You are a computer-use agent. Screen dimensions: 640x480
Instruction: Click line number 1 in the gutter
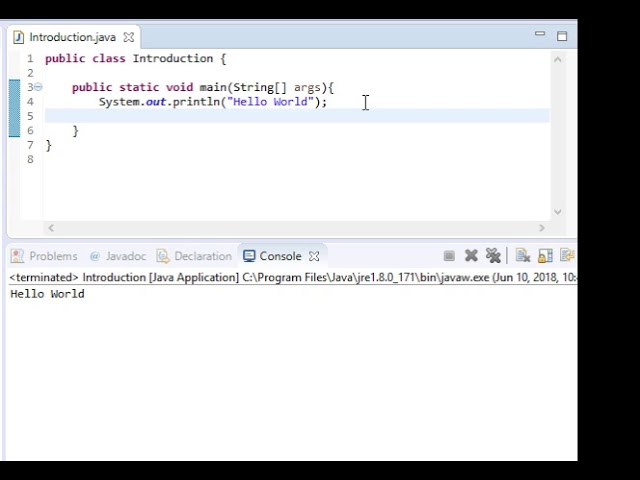[x=31, y=58]
